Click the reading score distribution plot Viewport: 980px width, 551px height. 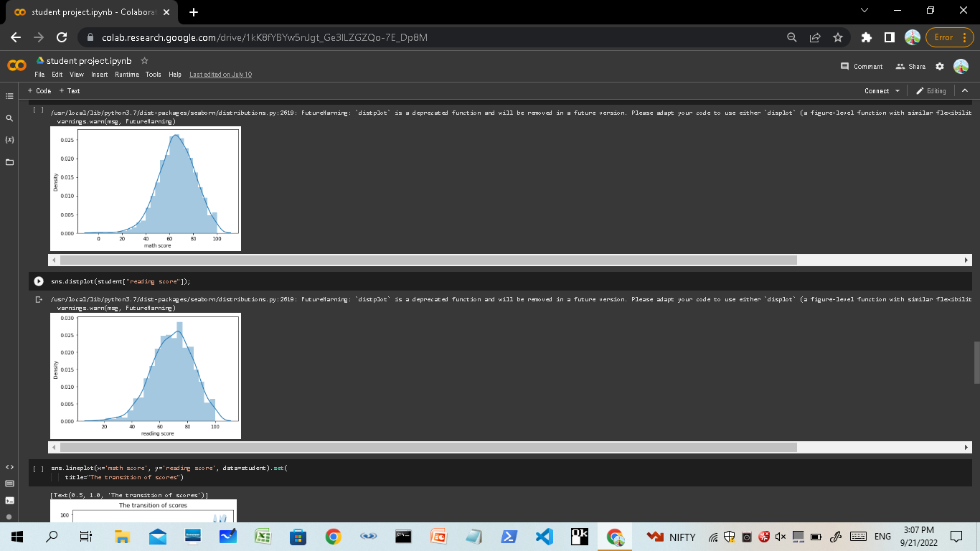pos(146,376)
